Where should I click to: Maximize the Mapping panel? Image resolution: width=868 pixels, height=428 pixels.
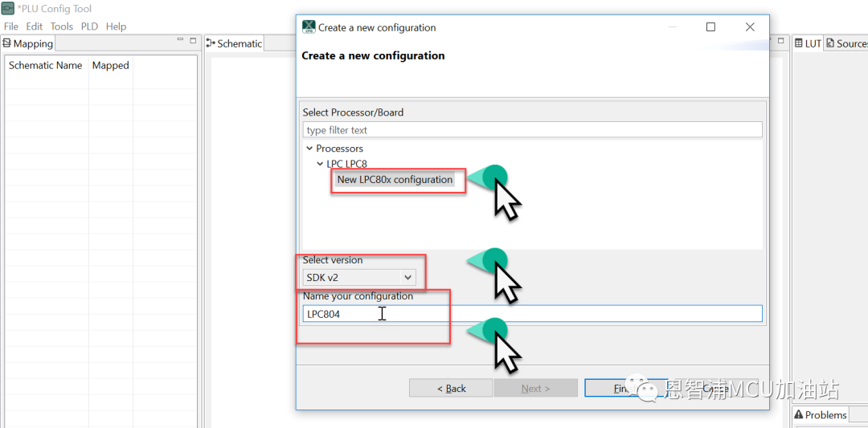tap(193, 40)
